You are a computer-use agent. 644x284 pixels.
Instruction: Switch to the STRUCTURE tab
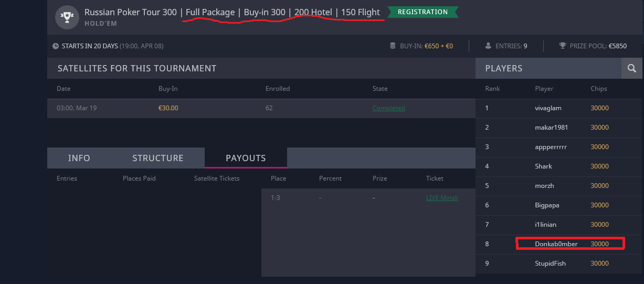[158, 158]
